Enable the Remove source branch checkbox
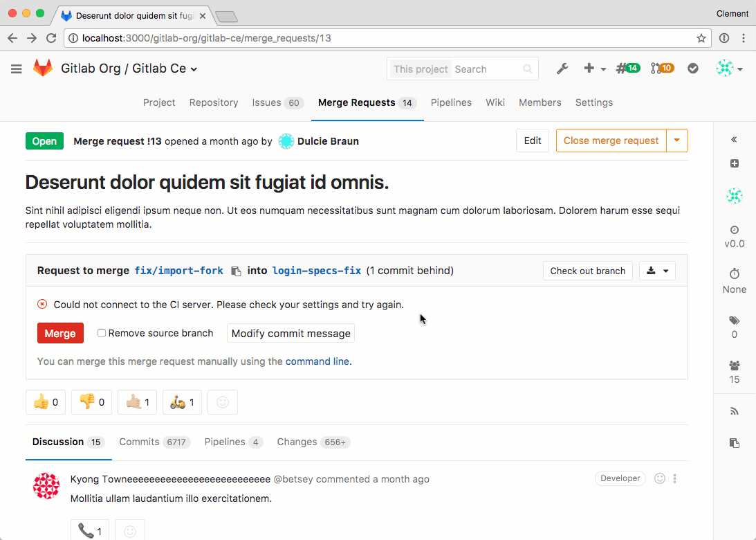Viewport: 756px width, 540px height. pos(101,333)
